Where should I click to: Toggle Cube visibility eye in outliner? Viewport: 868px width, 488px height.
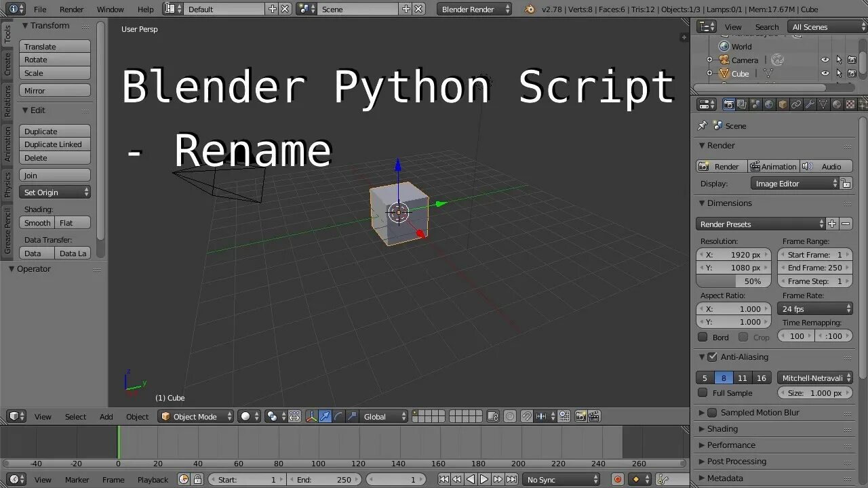(x=825, y=73)
